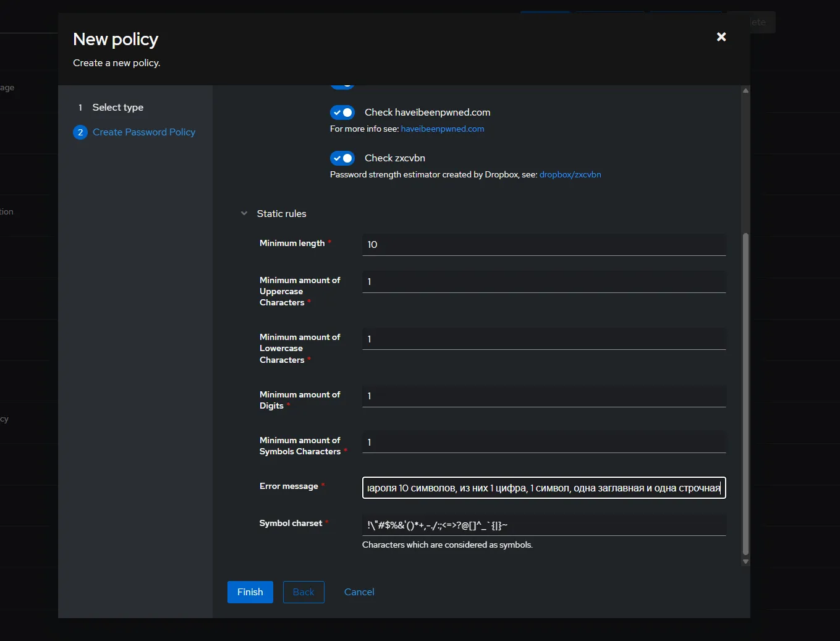The height and width of the screenshot is (641, 840).
Task: Disable the Check zxcvbn switch
Action: [x=342, y=158]
